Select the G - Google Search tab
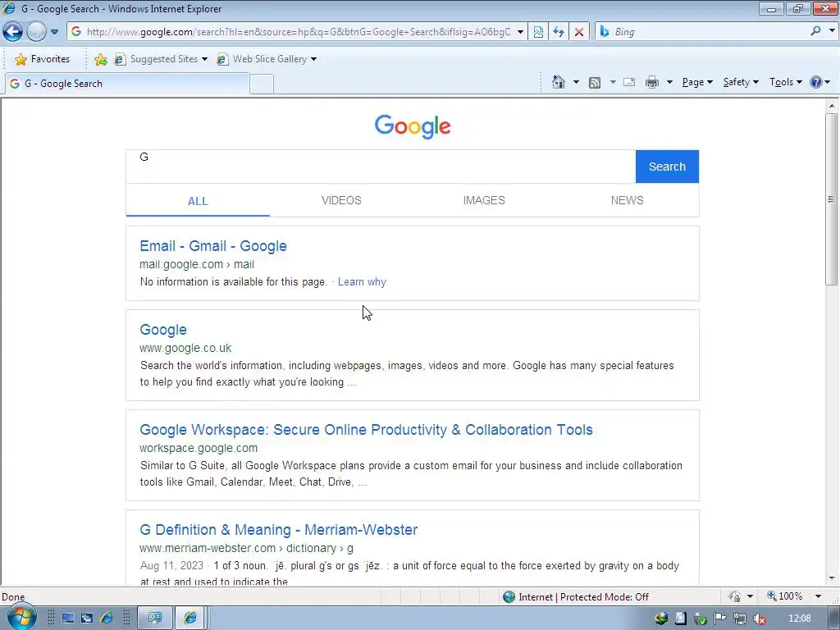Image resolution: width=840 pixels, height=630 pixels. click(126, 84)
